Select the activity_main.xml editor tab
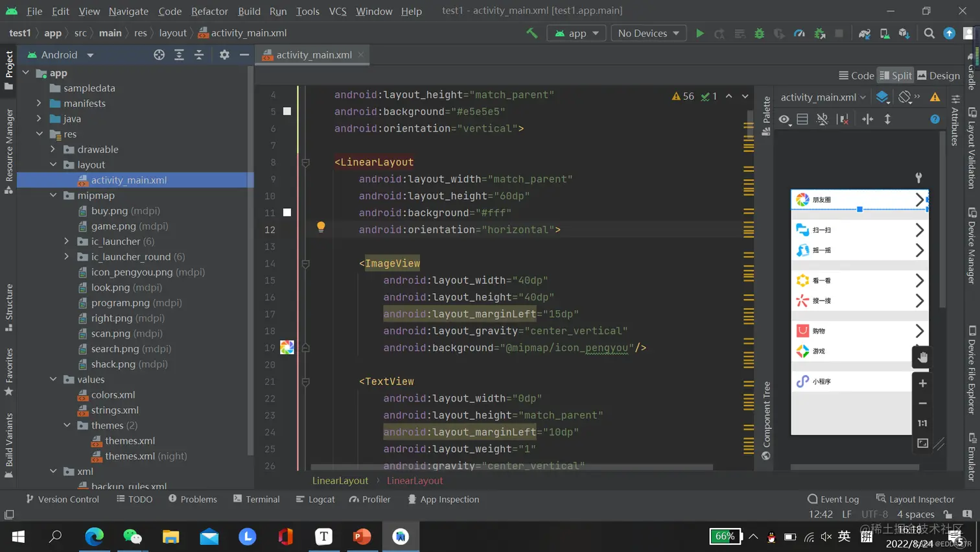Viewport: 980px width, 552px height. click(x=314, y=55)
